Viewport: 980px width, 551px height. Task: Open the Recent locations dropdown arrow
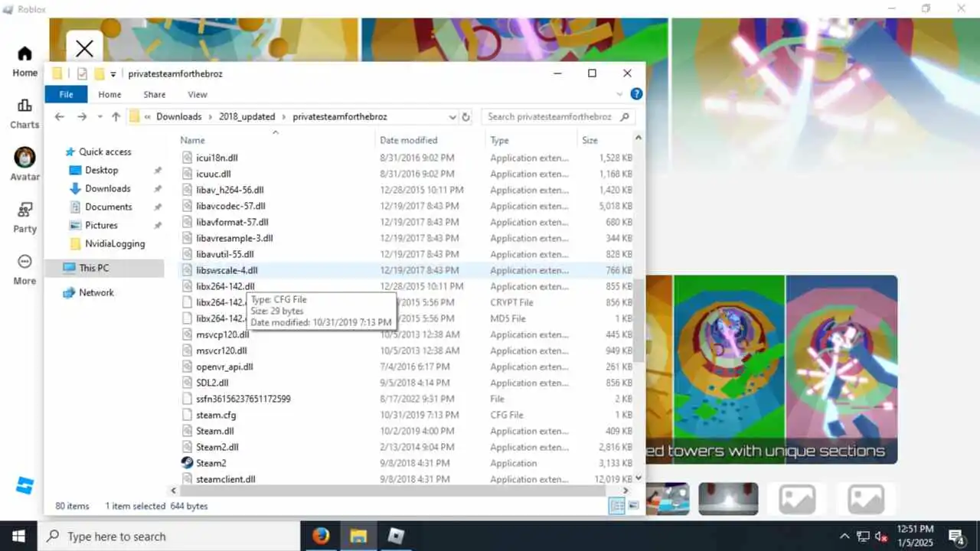[100, 117]
